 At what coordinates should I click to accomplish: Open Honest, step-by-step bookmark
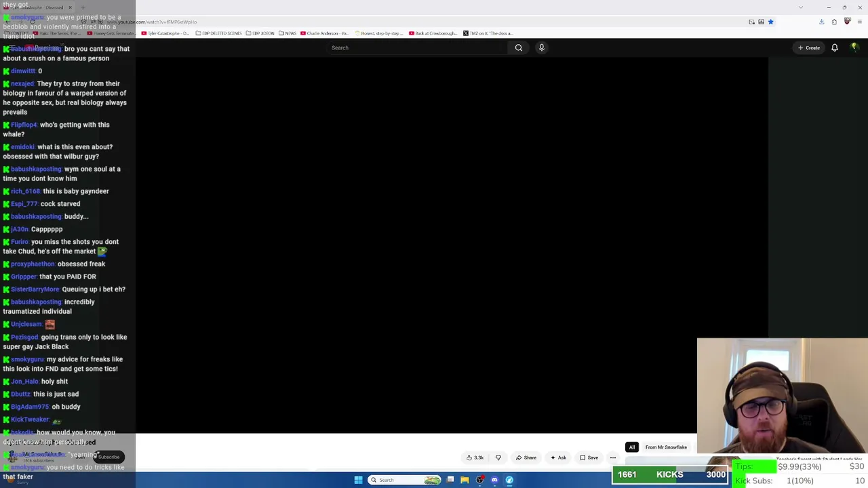tap(380, 33)
